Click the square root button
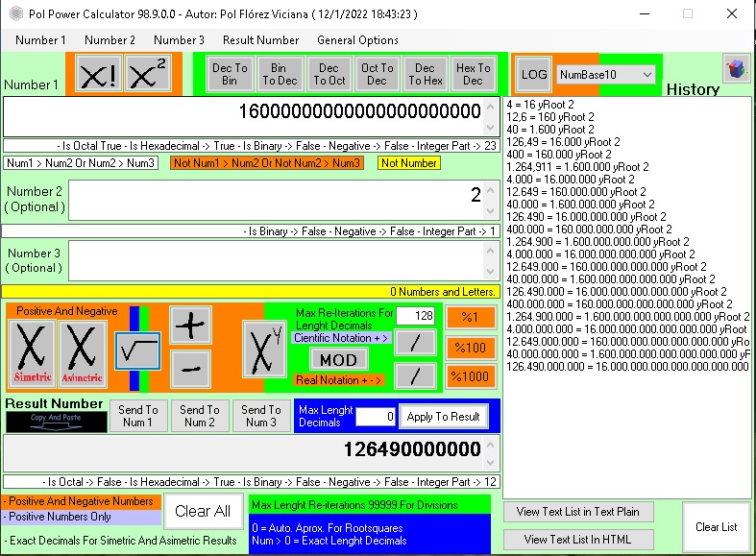Image resolution: width=756 pixels, height=556 pixels. click(138, 351)
